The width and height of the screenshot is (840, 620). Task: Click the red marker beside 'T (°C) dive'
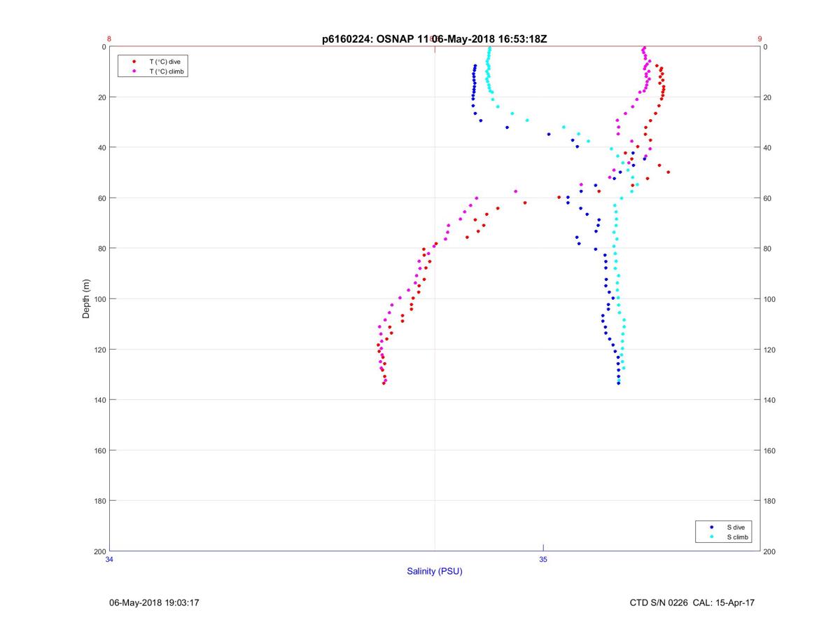point(134,62)
